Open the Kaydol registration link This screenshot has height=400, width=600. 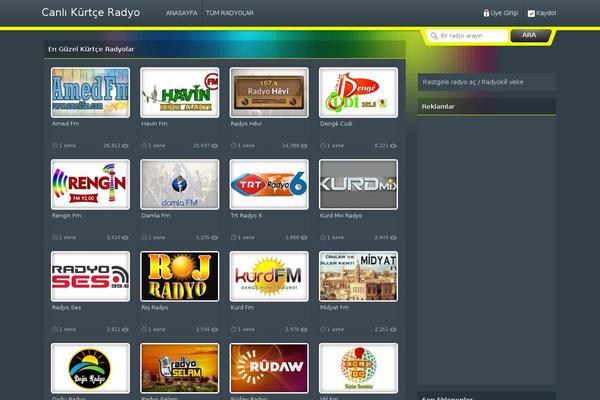tap(546, 13)
